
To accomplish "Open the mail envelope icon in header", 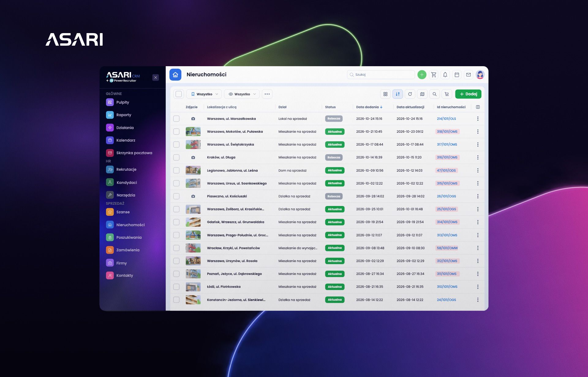I will (469, 74).
